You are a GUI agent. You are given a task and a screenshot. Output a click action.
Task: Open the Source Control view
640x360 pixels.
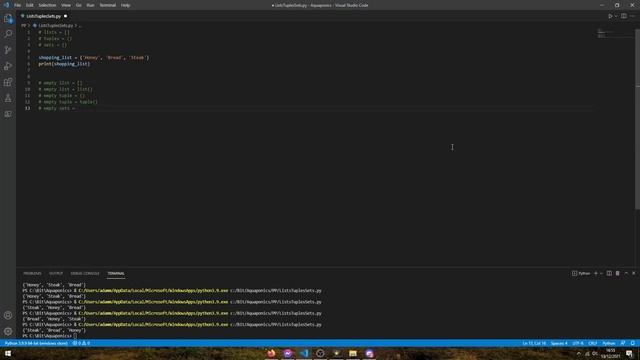click(8, 50)
